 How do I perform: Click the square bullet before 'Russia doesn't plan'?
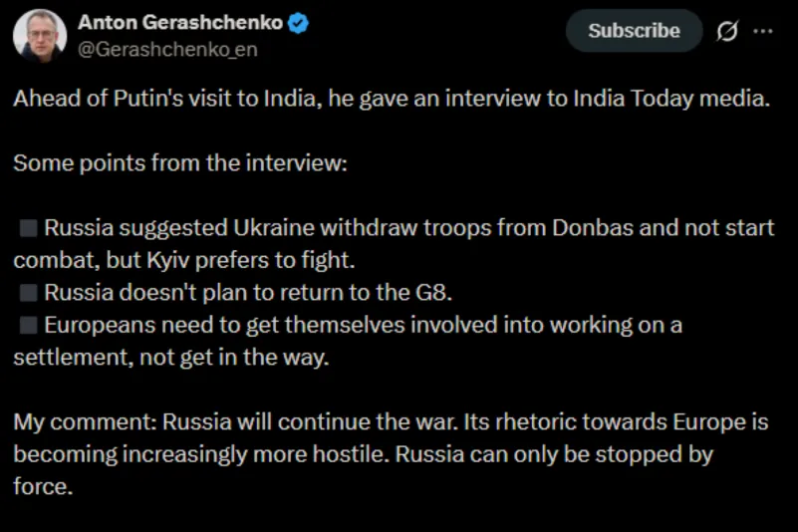tap(29, 293)
